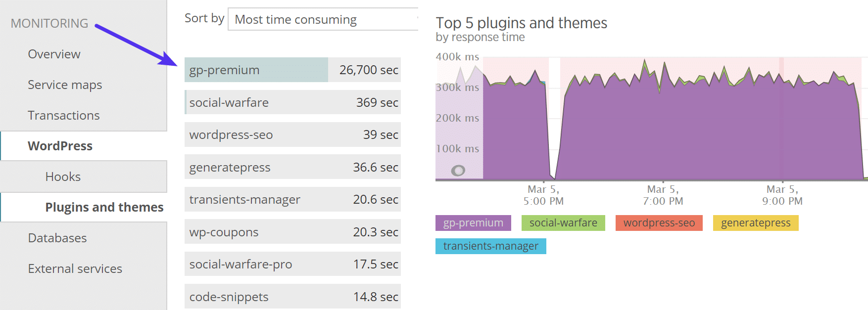Select the social-warfare plugin row
The width and height of the screenshot is (868, 310).
click(x=292, y=102)
